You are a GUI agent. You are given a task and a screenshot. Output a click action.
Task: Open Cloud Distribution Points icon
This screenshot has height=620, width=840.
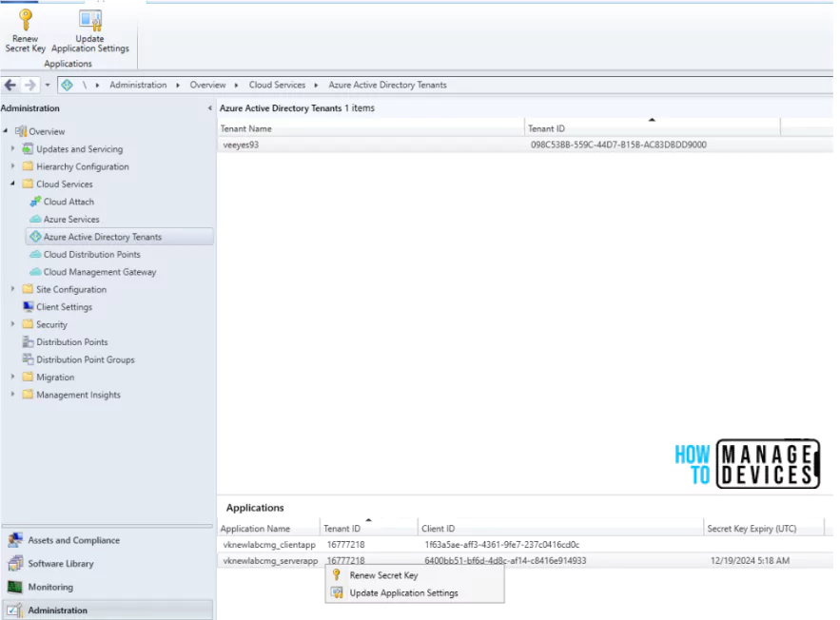tap(35, 254)
